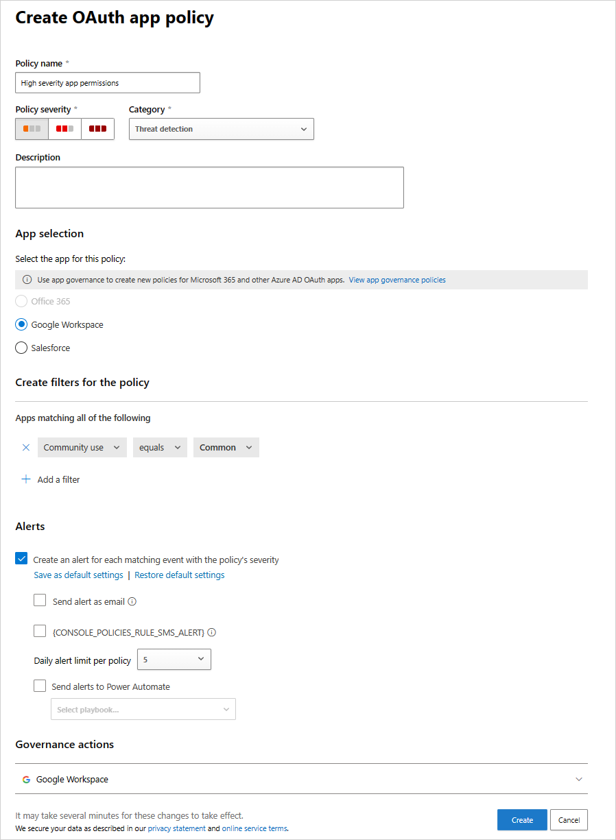
Task: Click inside the Description text box
Action: pyautogui.click(x=209, y=187)
